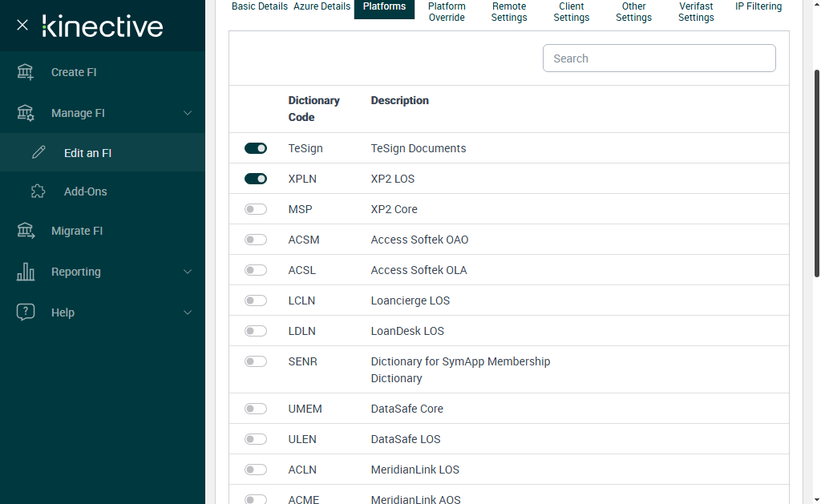This screenshot has height=504, width=821.
Task: Turn off the XPLN XP2 LOS toggle
Action: click(x=256, y=179)
